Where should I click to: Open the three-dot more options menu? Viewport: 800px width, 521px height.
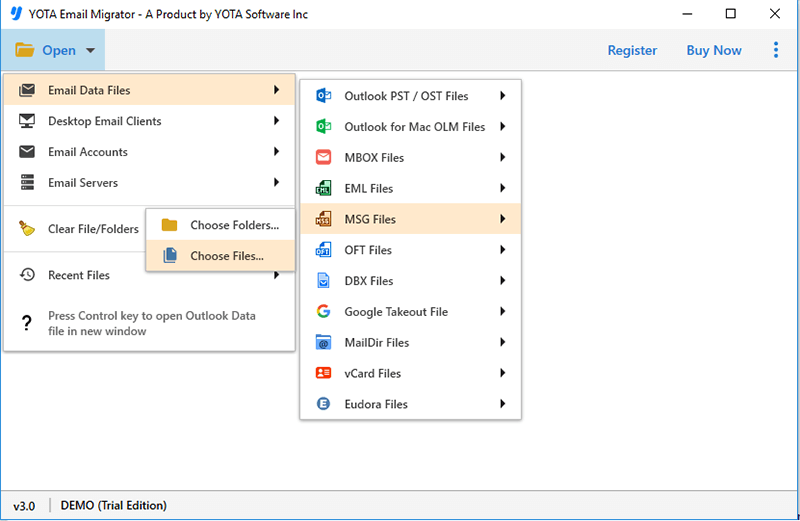[x=776, y=50]
